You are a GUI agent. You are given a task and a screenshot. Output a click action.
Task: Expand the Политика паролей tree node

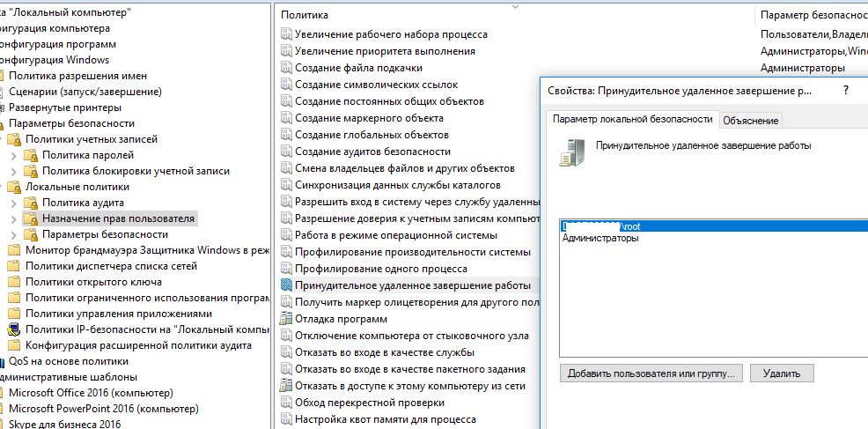[13, 155]
